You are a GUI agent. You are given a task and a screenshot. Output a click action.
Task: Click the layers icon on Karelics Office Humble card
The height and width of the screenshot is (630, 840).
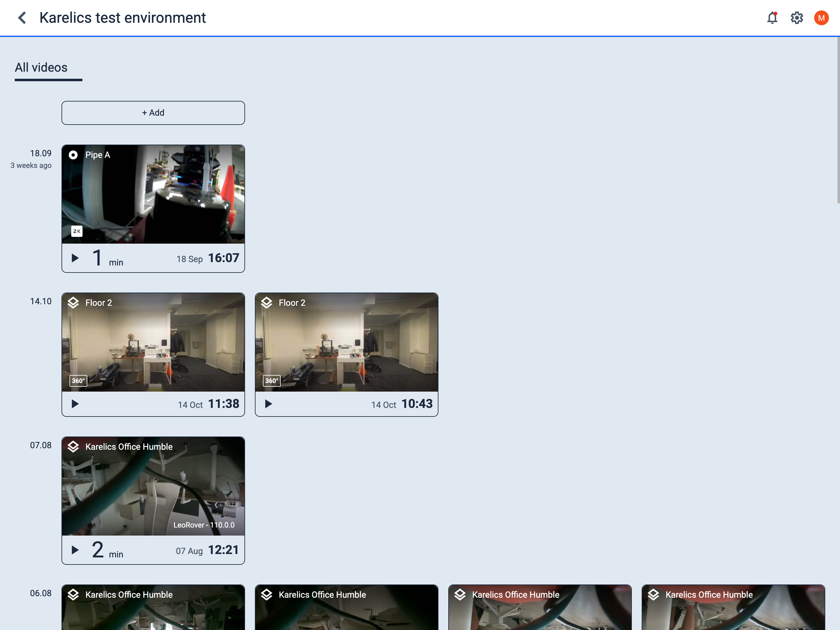click(x=73, y=446)
